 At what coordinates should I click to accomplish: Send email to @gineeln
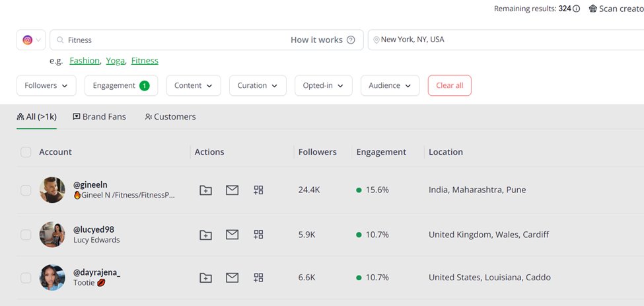[x=232, y=190]
